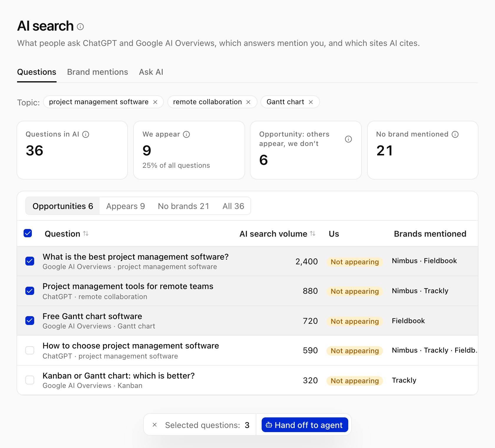This screenshot has width=495, height=448.
Task: Click brands Nimbus · Trackly cell
Action: [x=420, y=291]
